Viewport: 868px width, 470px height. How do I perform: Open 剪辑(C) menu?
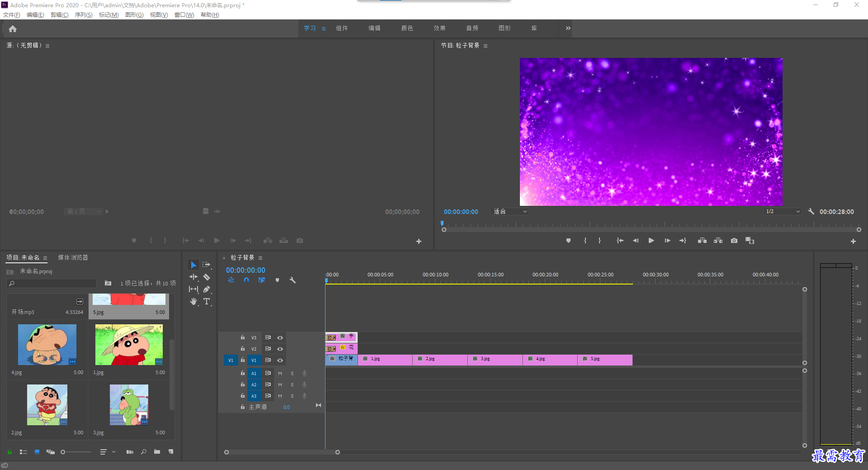coord(59,15)
